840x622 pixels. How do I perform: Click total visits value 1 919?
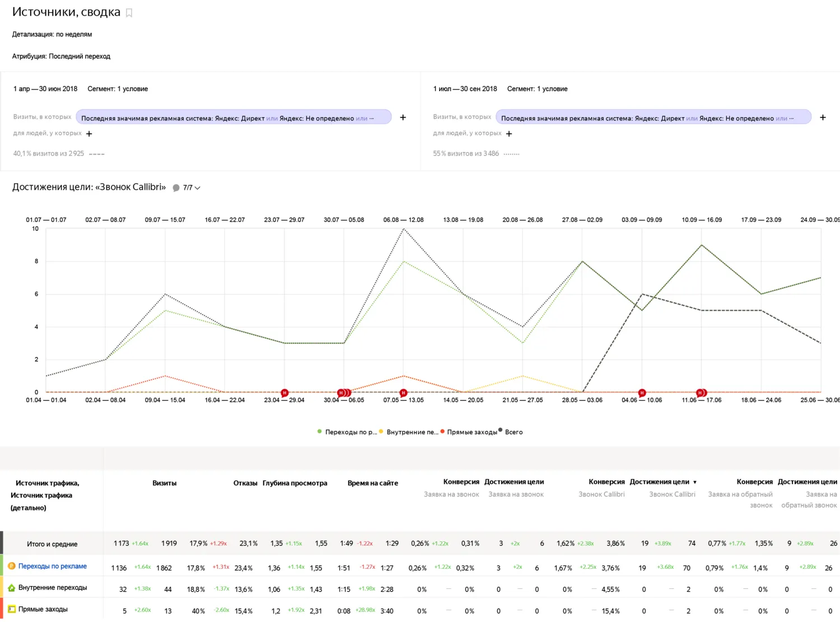(x=169, y=544)
